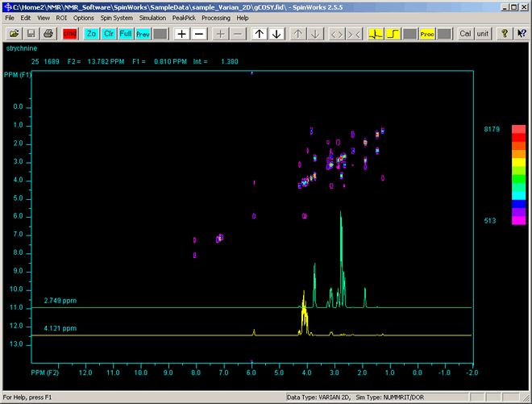Activate the context help pointer icon
The image size is (532, 404).
tap(522, 34)
